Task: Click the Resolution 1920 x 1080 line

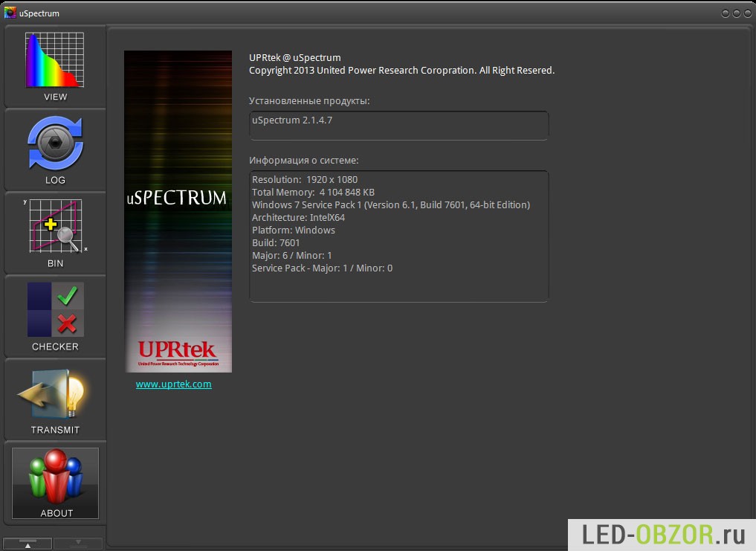Action: pyautogui.click(x=305, y=179)
